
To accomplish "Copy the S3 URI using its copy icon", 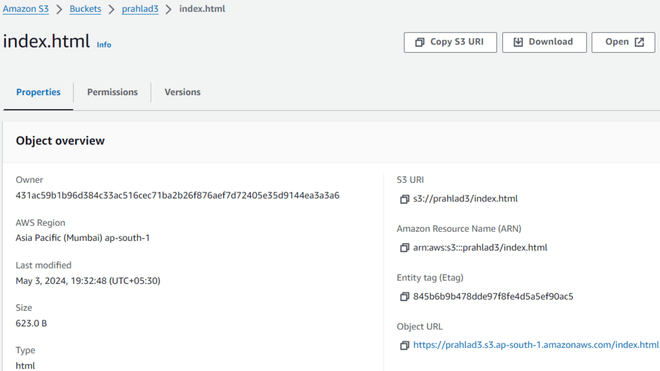I will coord(404,199).
